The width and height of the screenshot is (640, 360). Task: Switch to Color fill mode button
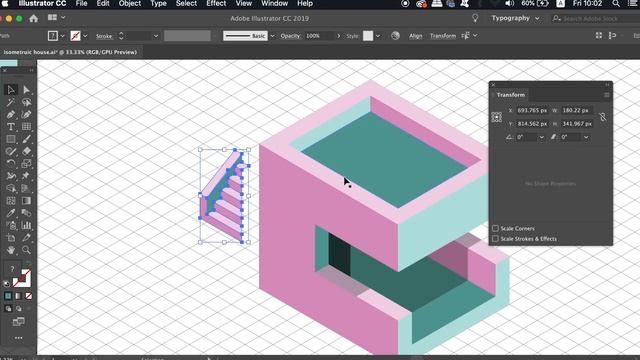coord(8,296)
